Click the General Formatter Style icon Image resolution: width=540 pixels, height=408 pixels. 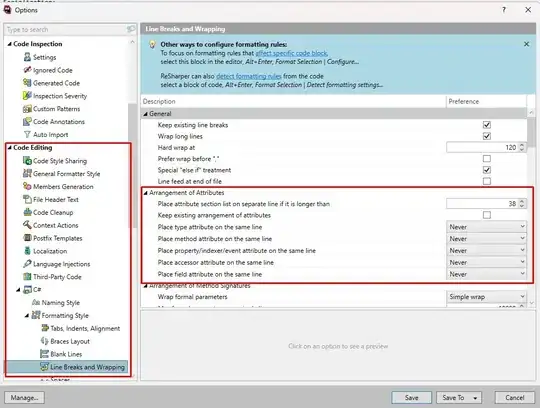pyautogui.click(x=27, y=174)
